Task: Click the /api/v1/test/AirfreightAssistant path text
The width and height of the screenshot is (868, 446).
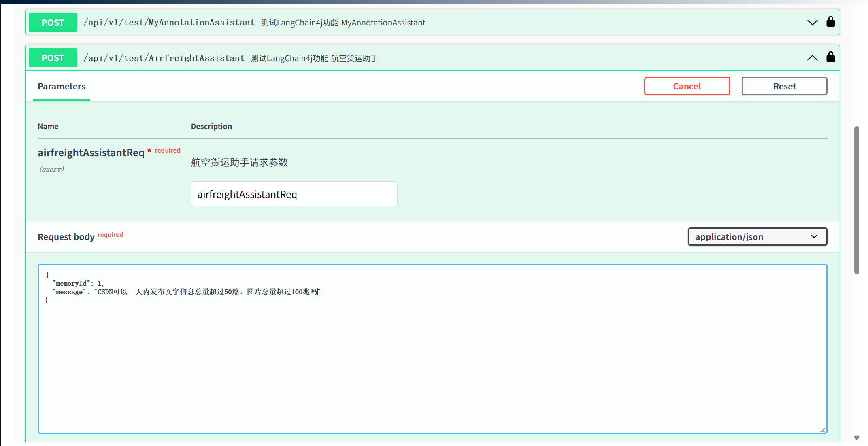Action: (164, 58)
